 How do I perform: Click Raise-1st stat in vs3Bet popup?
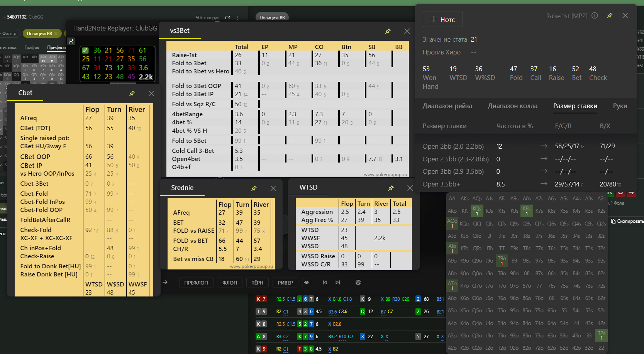point(184,55)
